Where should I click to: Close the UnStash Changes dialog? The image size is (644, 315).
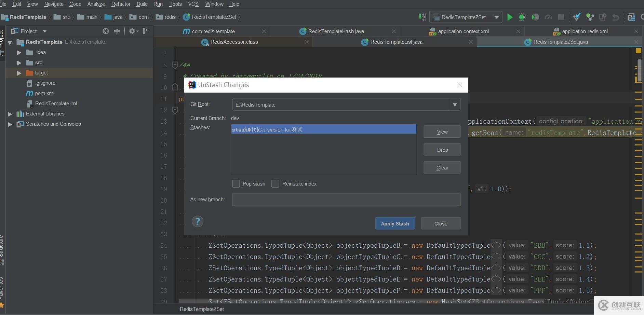click(x=459, y=85)
